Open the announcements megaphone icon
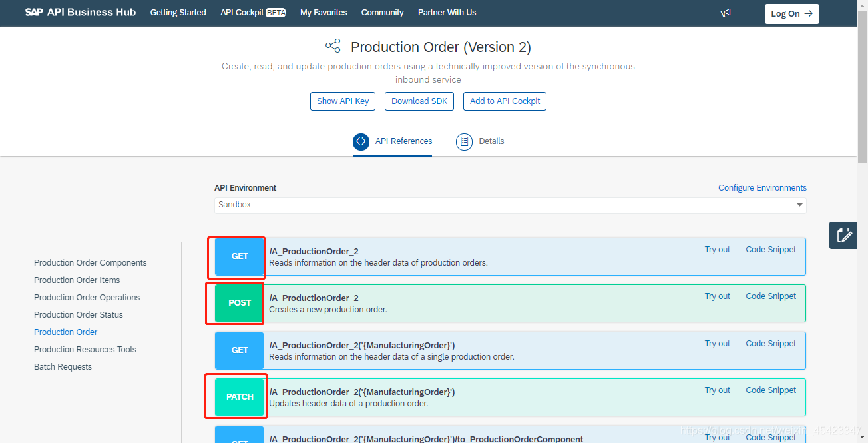The height and width of the screenshot is (443, 868). tap(726, 13)
